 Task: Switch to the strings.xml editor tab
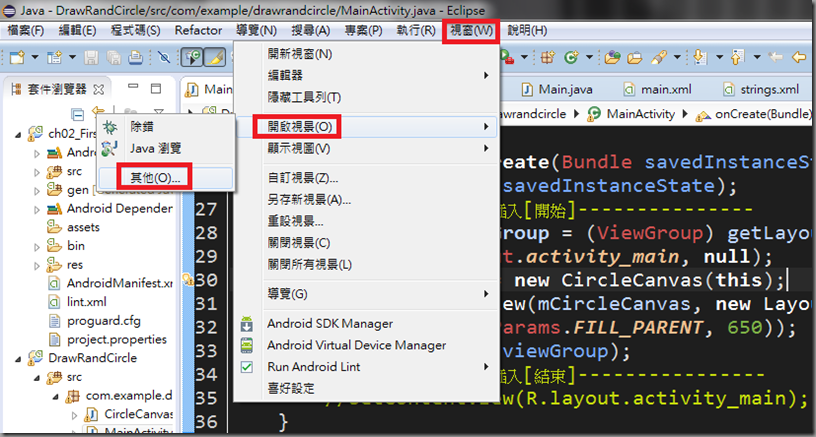tap(761, 89)
